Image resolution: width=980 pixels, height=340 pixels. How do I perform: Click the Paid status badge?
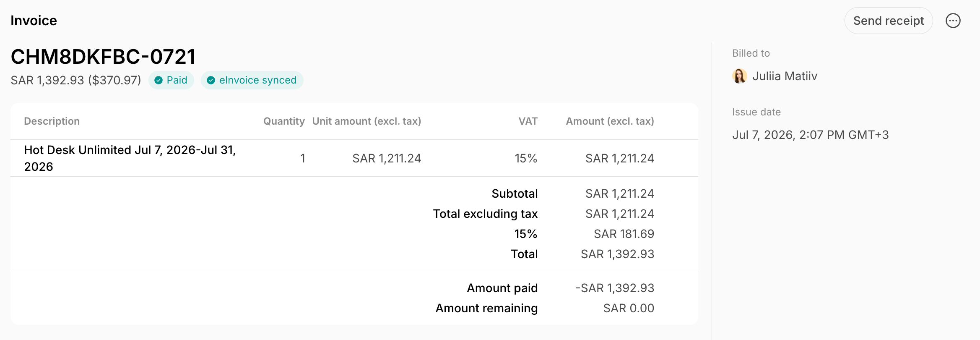tap(171, 80)
